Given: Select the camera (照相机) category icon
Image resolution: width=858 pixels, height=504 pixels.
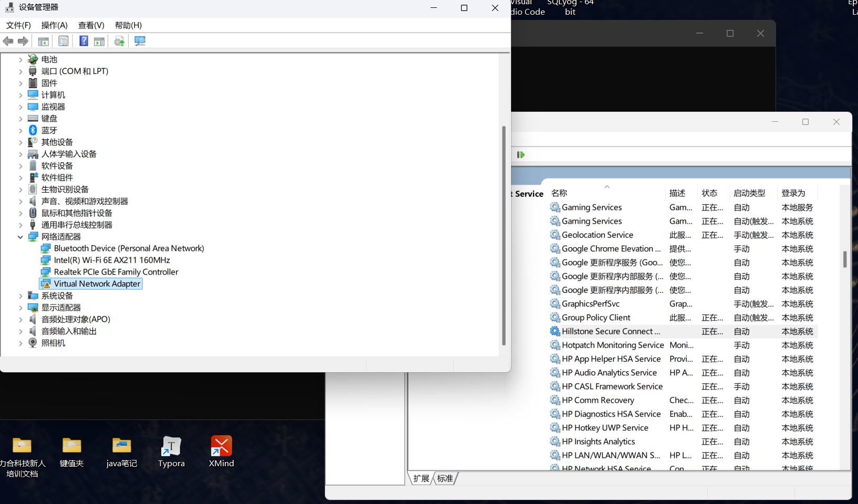Looking at the screenshot, I should coord(33,343).
